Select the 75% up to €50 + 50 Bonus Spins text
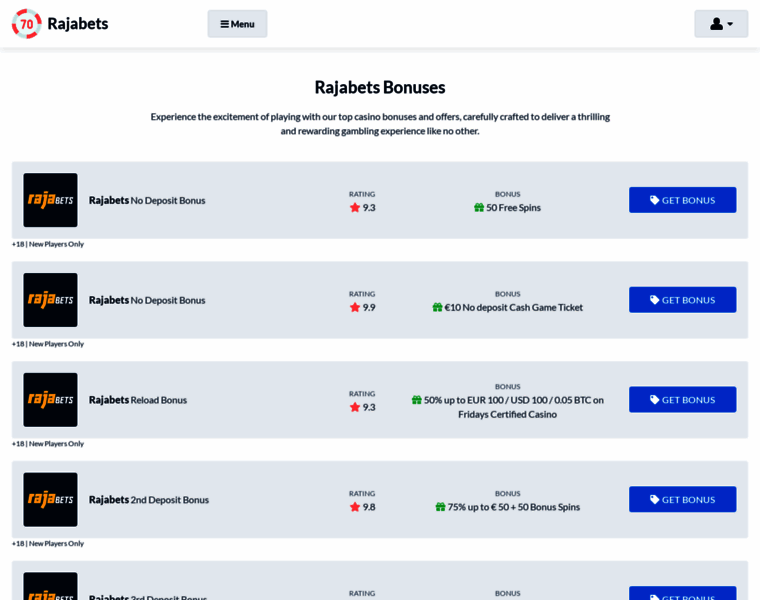Viewport: 760px width, 600px height. coord(514,507)
